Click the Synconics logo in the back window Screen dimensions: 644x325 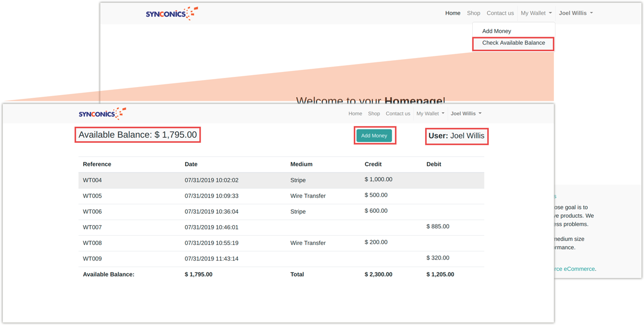pos(172,13)
